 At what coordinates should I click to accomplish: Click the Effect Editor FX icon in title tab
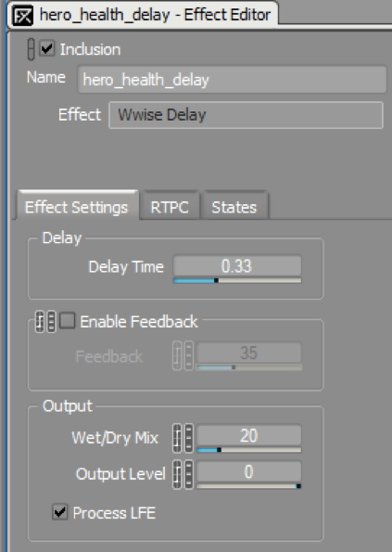click(22, 16)
